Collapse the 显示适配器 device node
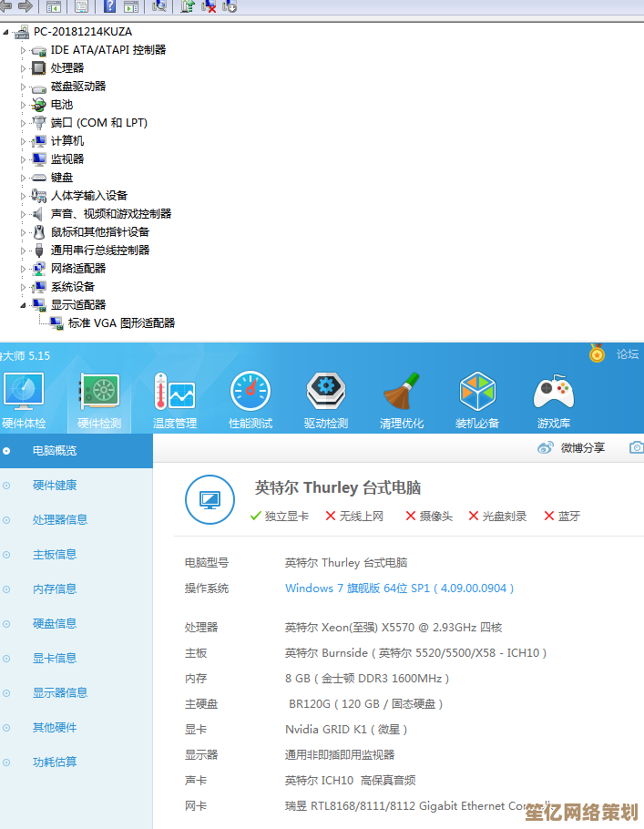 pos(23,305)
